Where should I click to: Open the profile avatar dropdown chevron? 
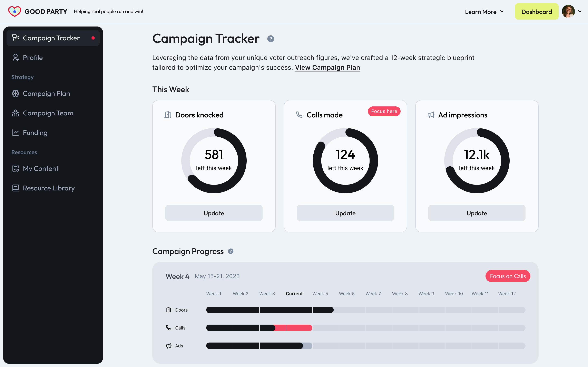pyautogui.click(x=580, y=11)
